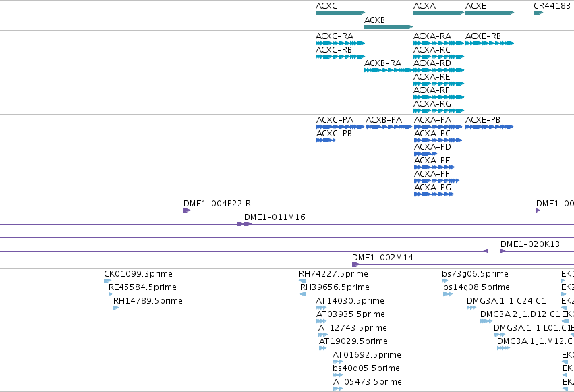This screenshot has height=392, width=574.
Task: Click the ACXC-PA protein label
Action: [335, 120]
